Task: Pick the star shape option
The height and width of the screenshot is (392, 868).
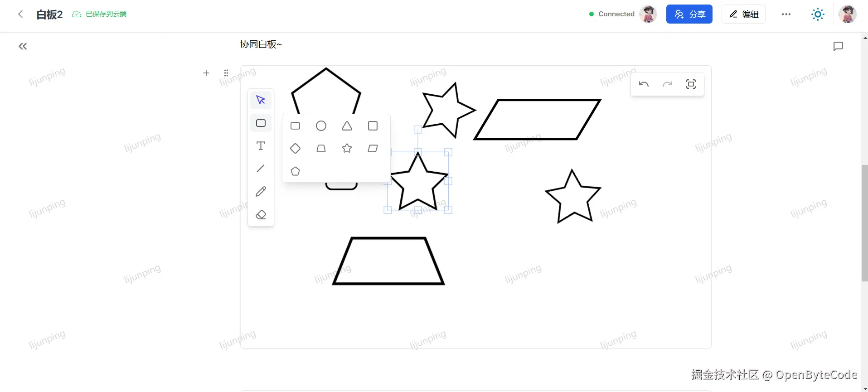Action: [x=347, y=149]
